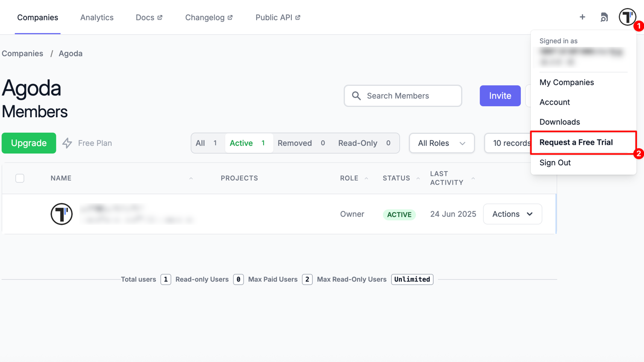Click the lightning icon beside Free Plan
The width and height of the screenshot is (644, 362).
pyautogui.click(x=67, y=143)
